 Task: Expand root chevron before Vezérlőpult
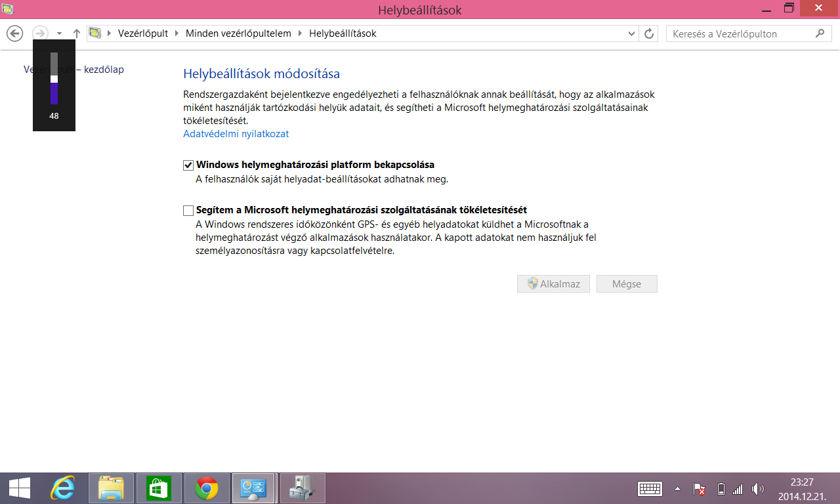coord(109,33)
